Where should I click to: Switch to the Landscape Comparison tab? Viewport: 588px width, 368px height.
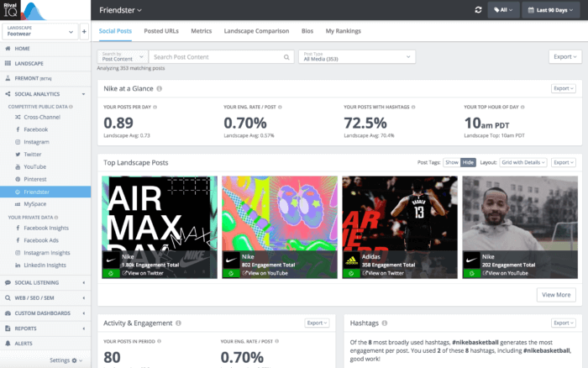tap(256, 31)
